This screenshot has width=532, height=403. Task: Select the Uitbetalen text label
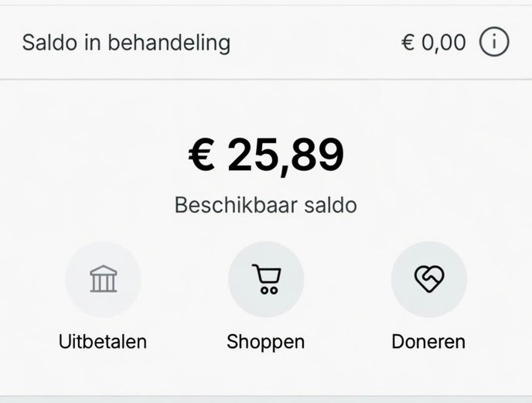pyautogui.click(x=103, y=341)
